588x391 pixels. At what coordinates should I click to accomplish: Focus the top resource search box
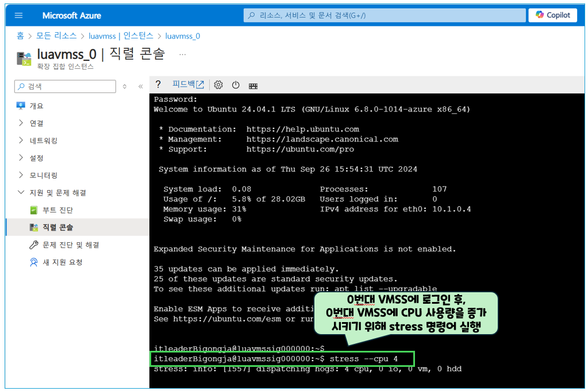coord(385,16)
